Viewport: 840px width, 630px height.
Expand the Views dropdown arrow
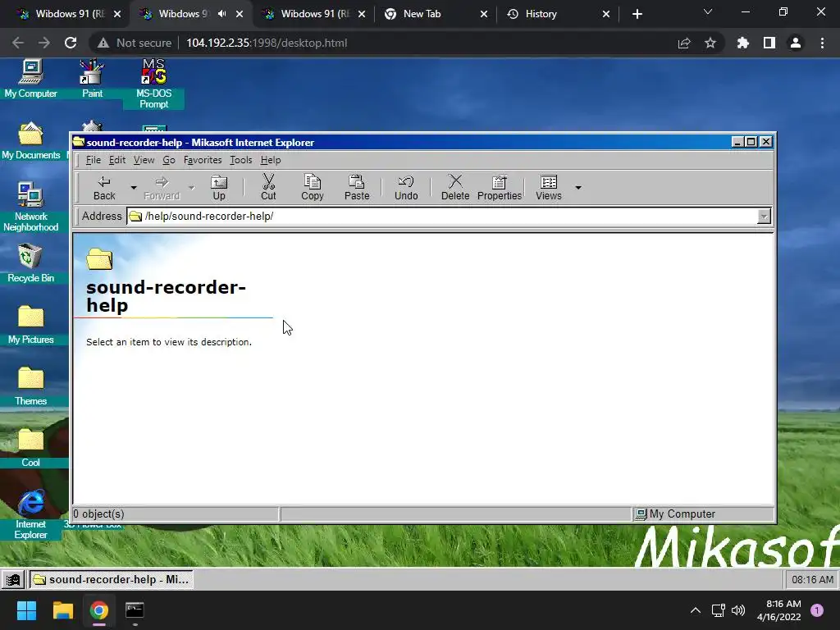(x=578, y=188)
